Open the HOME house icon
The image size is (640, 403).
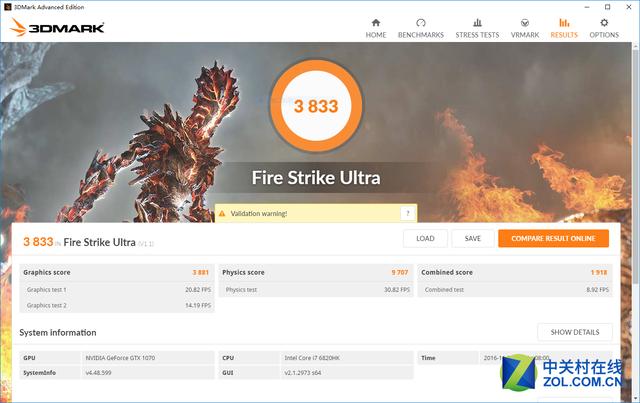(x=376, y=22)
